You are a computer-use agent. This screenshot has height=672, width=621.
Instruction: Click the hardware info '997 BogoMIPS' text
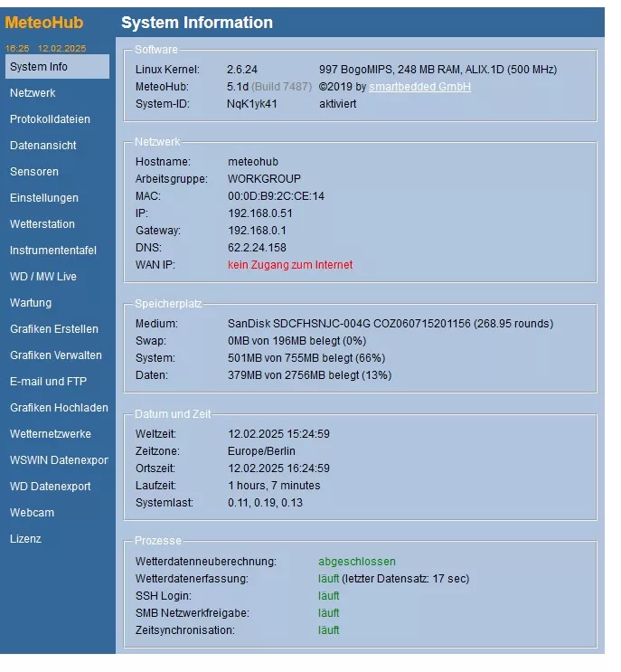438,70
